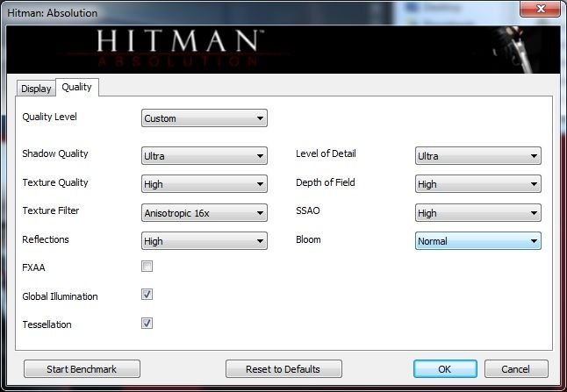Click the Global Illumination label

coord(60,296)
